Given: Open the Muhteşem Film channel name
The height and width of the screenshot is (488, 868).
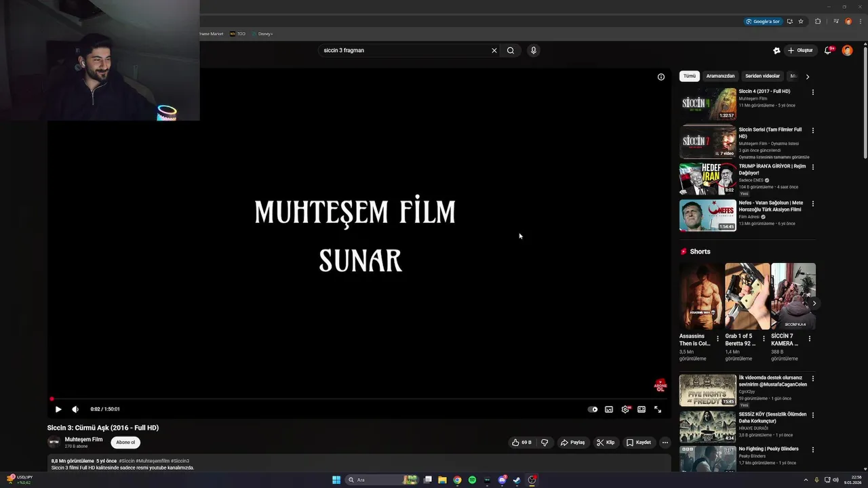Looking at the screenshot, I should (x=83, y=439).
